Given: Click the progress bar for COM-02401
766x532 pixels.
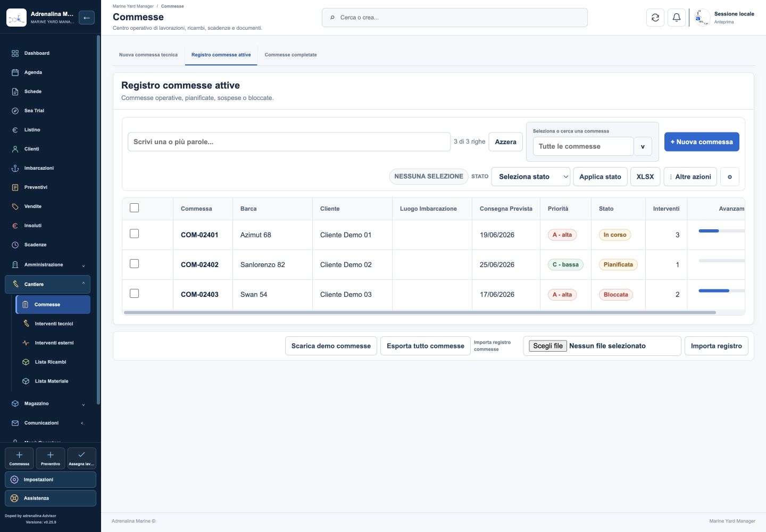Looking at the screenshot, I should coord(722,231).
